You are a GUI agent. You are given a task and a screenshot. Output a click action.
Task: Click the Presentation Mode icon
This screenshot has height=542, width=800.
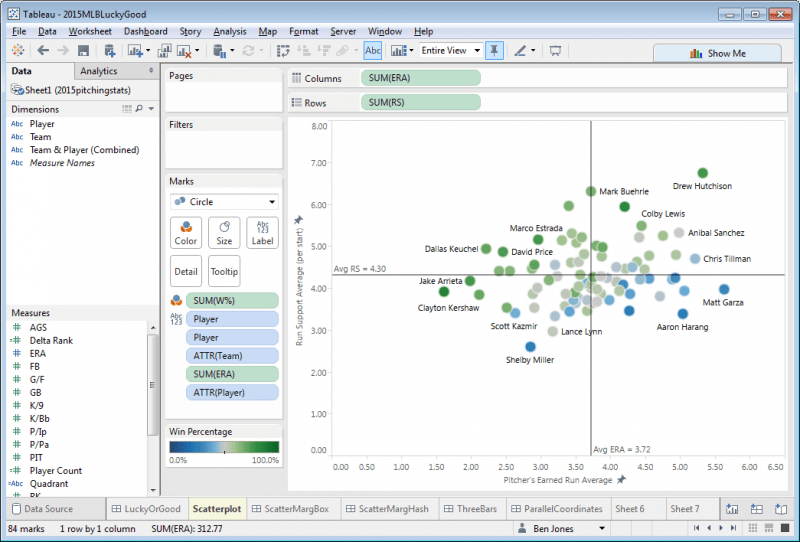pyautogui.click(x=555, y=51)
